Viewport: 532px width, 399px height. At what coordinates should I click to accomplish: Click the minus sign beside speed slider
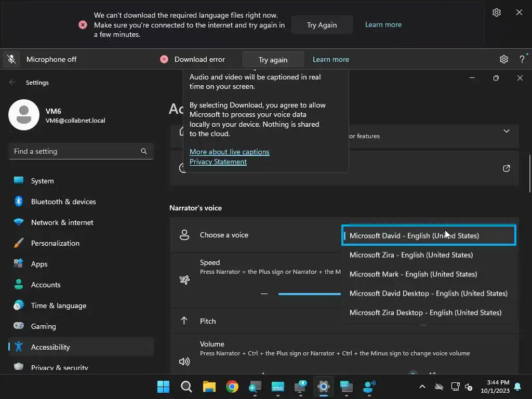(264, 294)
